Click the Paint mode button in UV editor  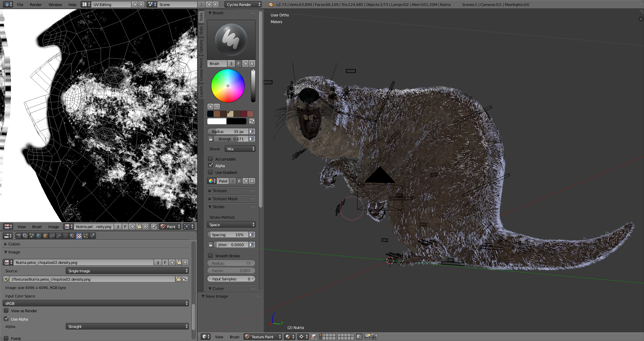click(170, 227)
